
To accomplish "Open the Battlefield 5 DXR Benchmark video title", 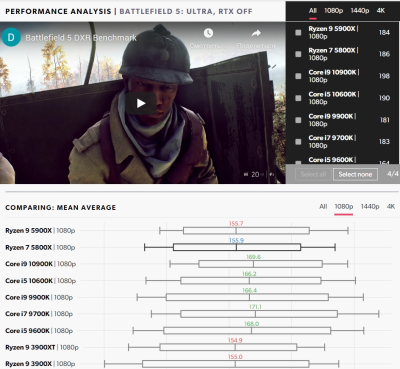I will [x=81, y=38].
